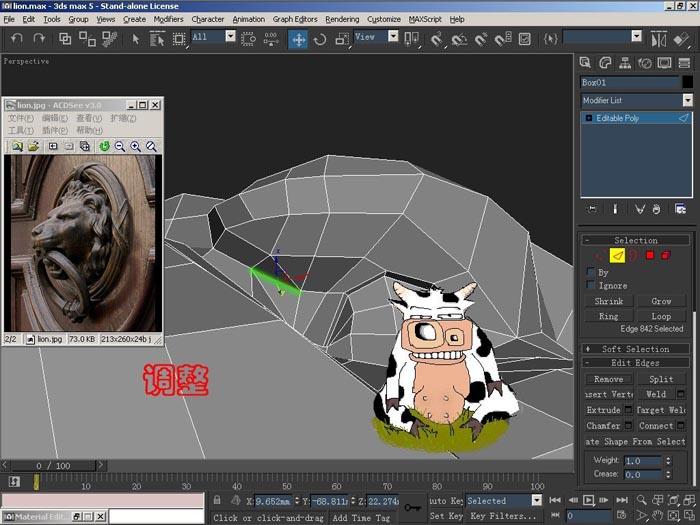Click Configure Modifier Sets icon
The image size is (700, 525).
[x=680, y=209]
